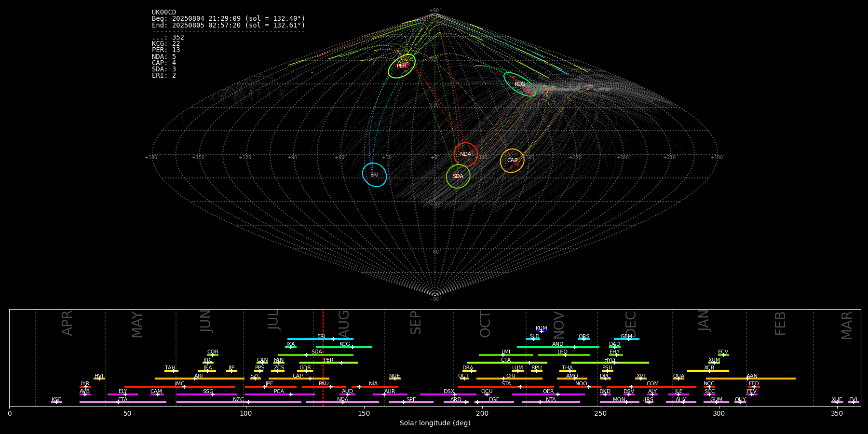868x434 pixels.
Task: Select the DEC month label
Action: tap(631, 324)
